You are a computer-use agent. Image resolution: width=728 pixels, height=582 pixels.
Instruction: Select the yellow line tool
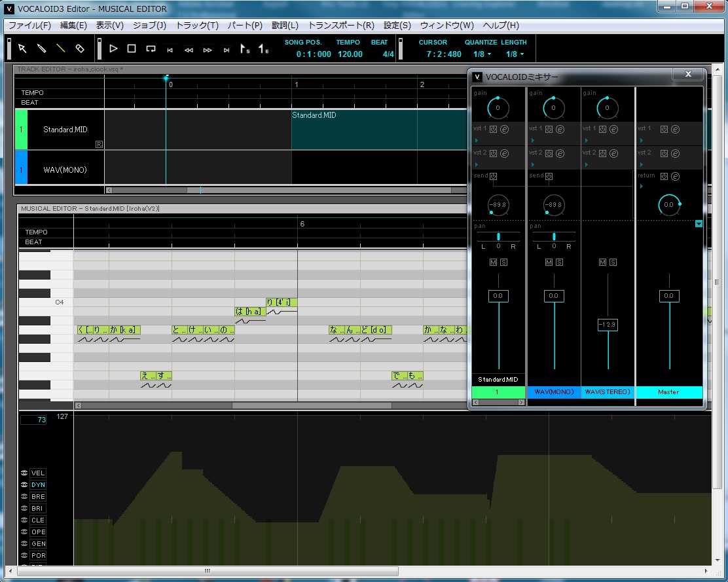coord(60,48)
